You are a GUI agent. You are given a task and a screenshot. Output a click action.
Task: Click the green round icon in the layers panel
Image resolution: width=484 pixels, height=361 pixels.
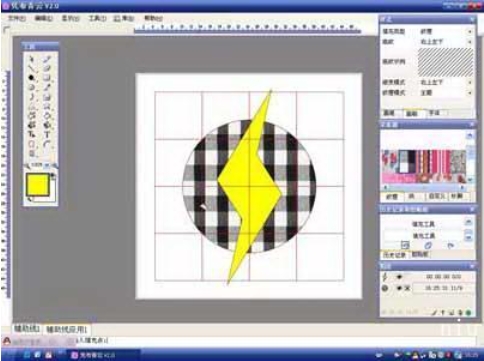coord(469,313)
